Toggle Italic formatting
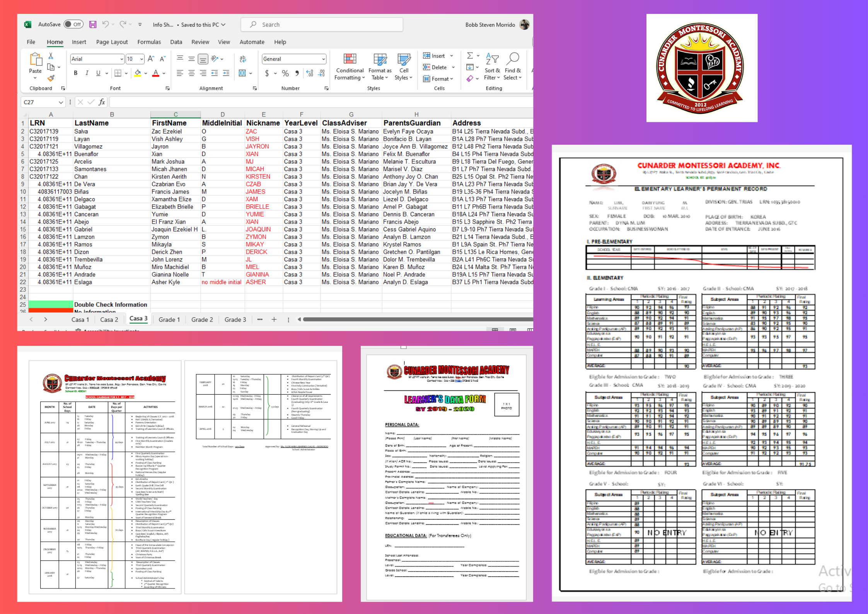Screen dimensions: 868x614 pyautogui.click(x=87, y=73)
